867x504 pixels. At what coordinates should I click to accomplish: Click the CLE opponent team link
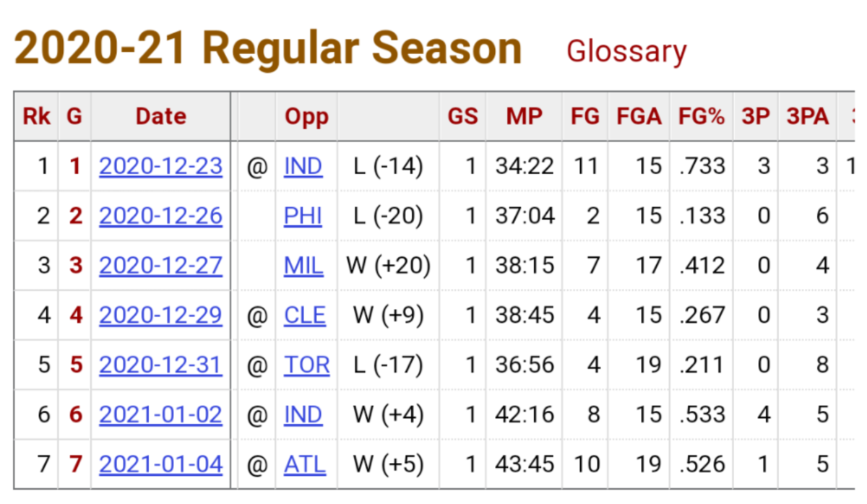[x=304, y=316]
